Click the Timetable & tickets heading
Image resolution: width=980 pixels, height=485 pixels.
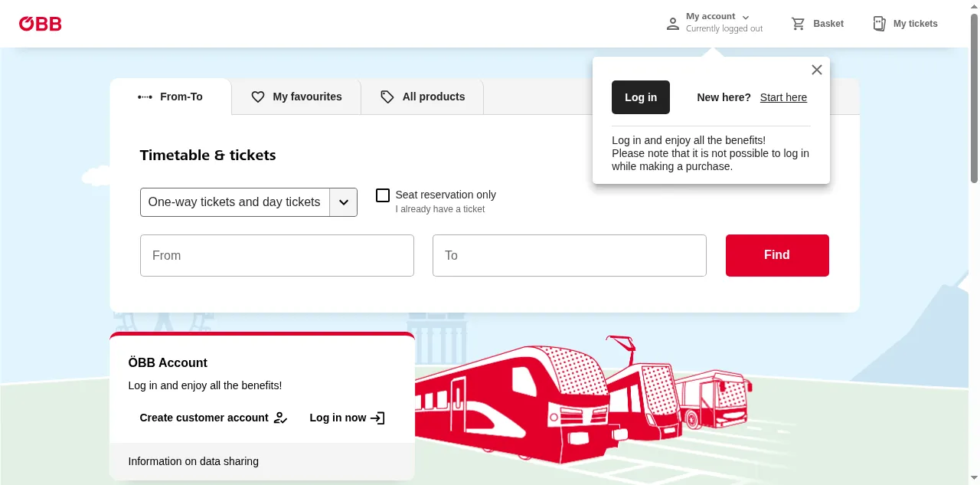pos(207,155)
